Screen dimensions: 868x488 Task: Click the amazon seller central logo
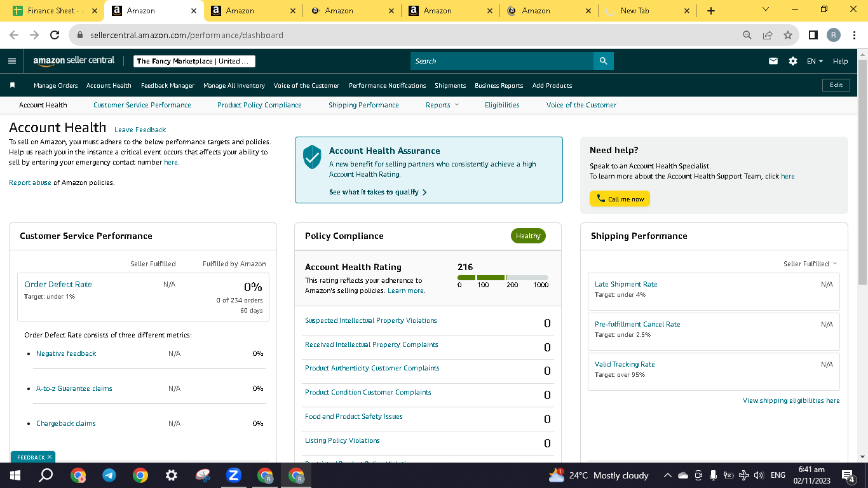coord(74,60)
